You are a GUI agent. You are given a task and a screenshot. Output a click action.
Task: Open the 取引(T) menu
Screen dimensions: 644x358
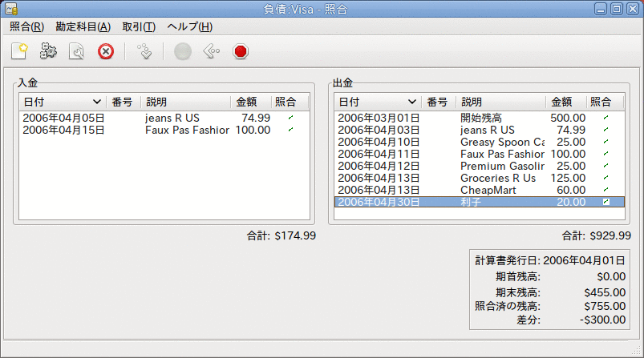[x=139, y=27]
